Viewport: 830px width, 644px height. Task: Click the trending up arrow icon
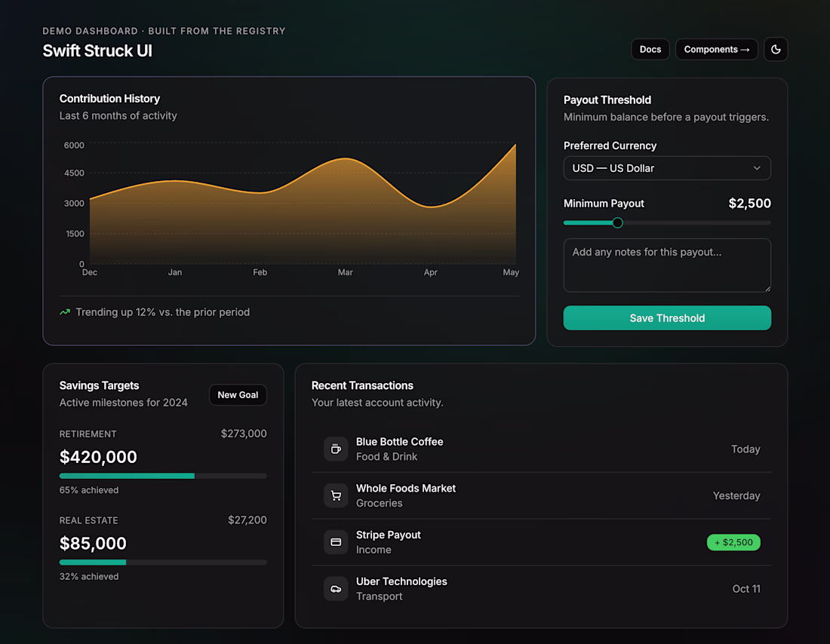point(65,312)
